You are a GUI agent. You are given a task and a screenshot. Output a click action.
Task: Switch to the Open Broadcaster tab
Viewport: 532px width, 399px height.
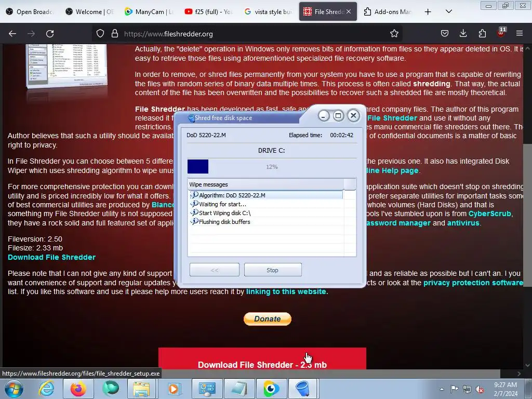coord(29,11)
